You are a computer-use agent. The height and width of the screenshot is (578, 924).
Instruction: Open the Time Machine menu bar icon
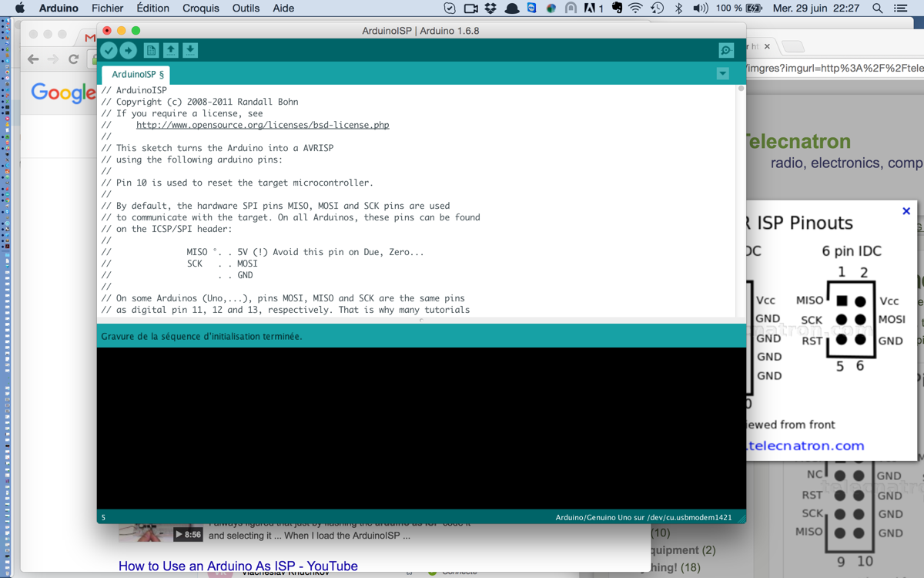point(657,8)
